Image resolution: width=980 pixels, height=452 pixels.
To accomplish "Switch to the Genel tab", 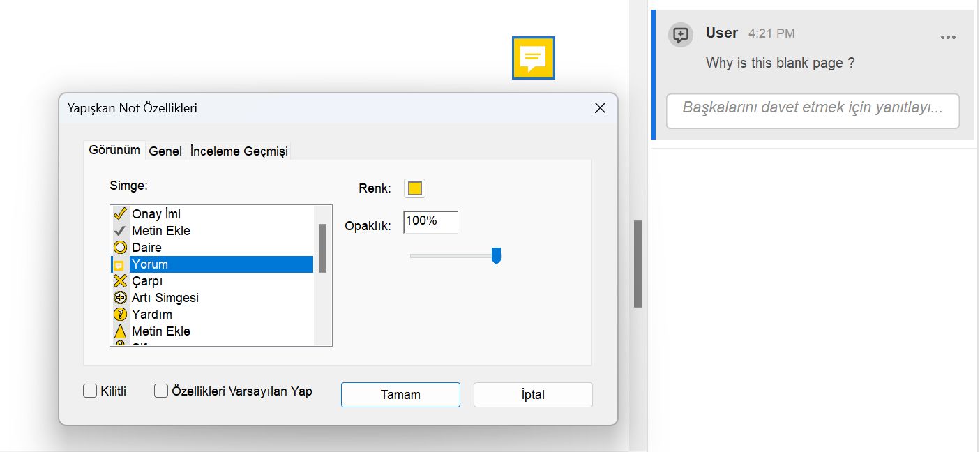I will 165,151.
